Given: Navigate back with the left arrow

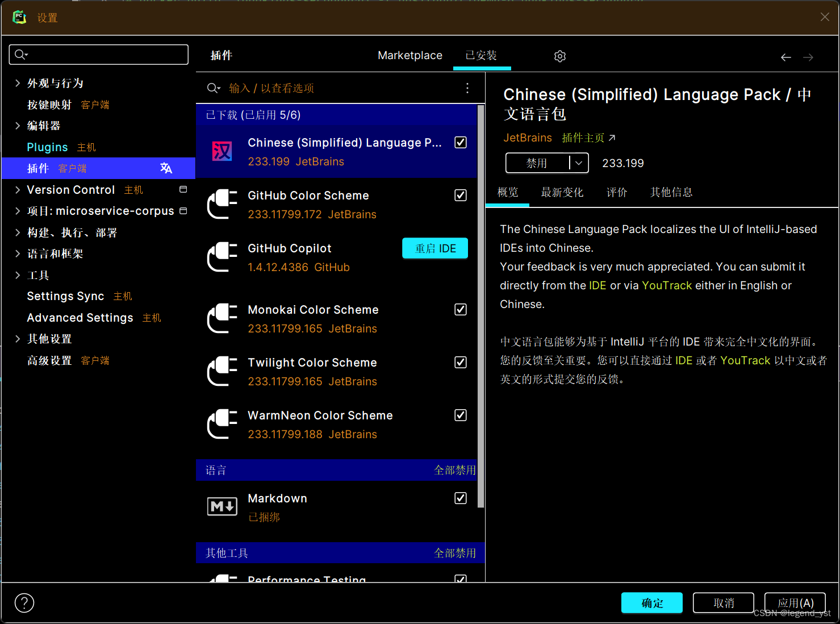Looking at the screenshot, I should 786,57.
